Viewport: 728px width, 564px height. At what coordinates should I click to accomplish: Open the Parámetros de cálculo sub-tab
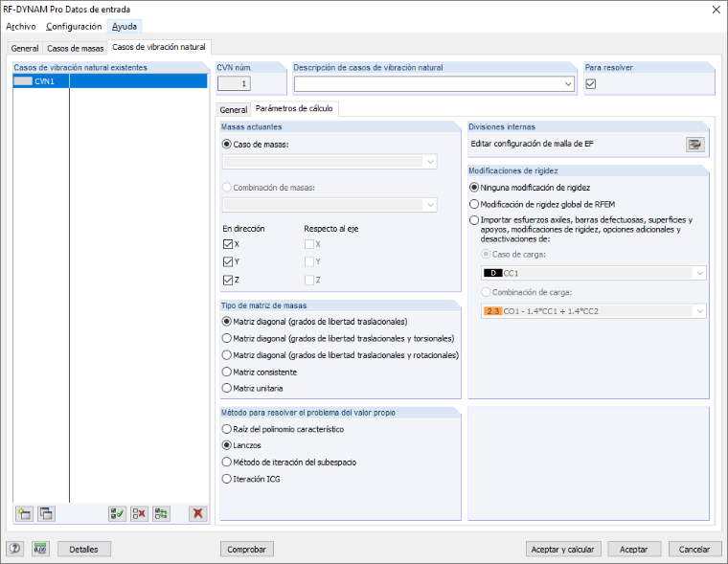[294, 108]
